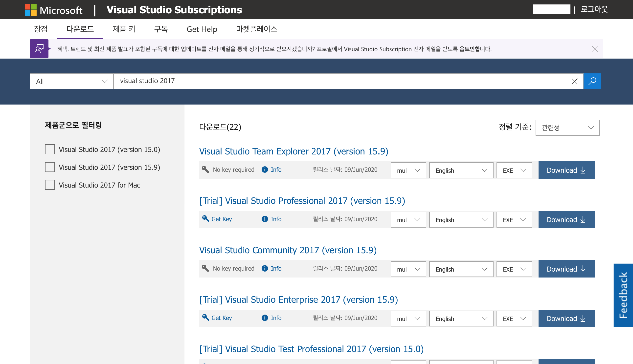Click the purple feedback person icon
The width and height of the screenshot is (633, 364).
click(39, 49)
